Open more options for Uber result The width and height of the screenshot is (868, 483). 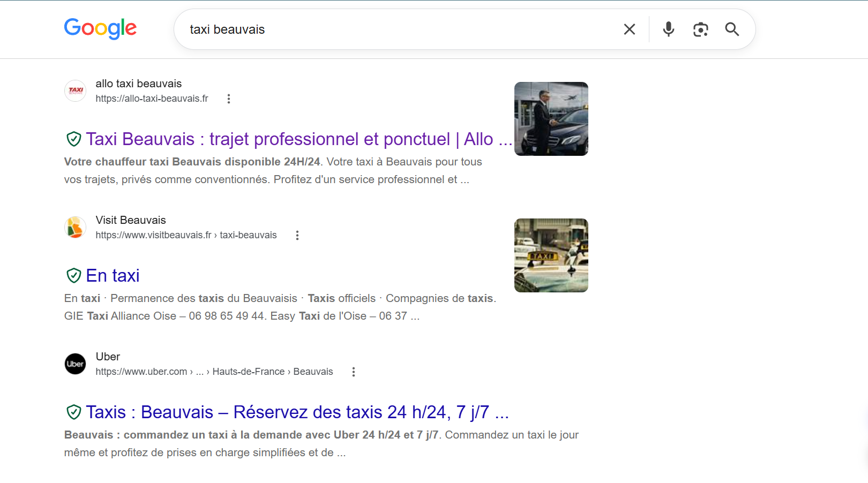354,372
